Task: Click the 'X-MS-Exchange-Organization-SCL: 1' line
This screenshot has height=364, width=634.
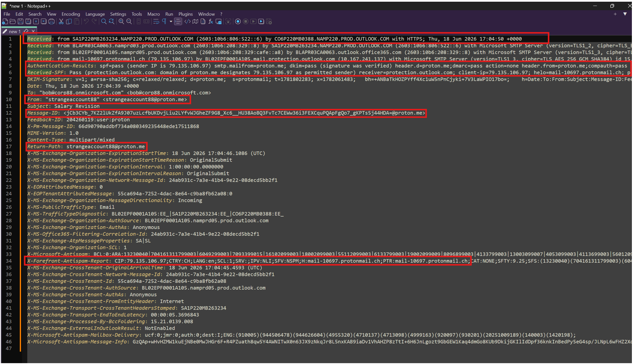Action: tap(77, 247)
